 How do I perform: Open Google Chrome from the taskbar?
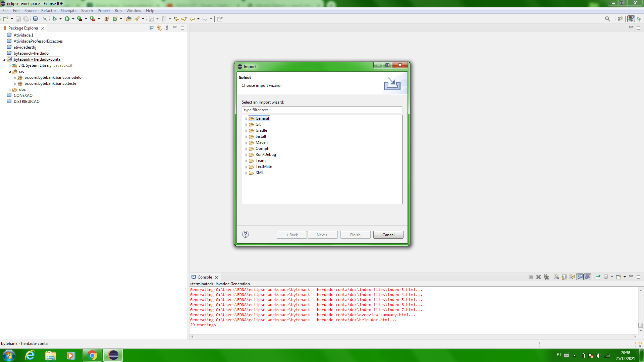coord(92,355)
